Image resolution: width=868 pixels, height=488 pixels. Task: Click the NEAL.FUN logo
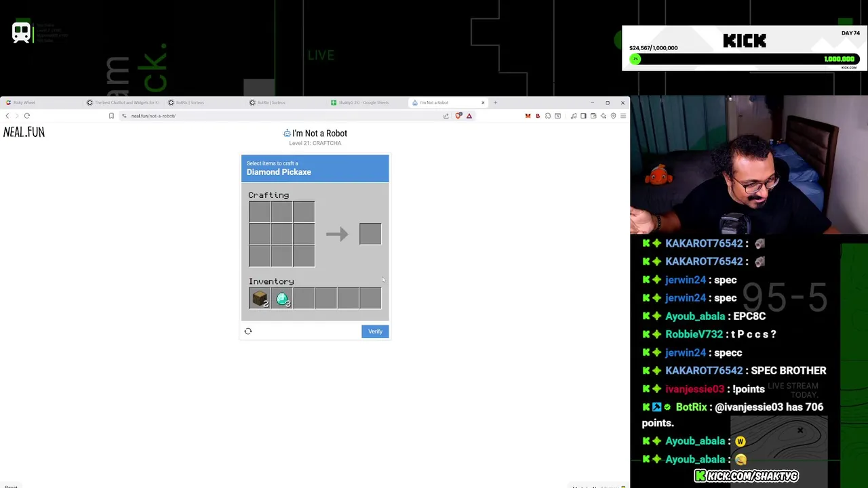[x=24, y=132]
